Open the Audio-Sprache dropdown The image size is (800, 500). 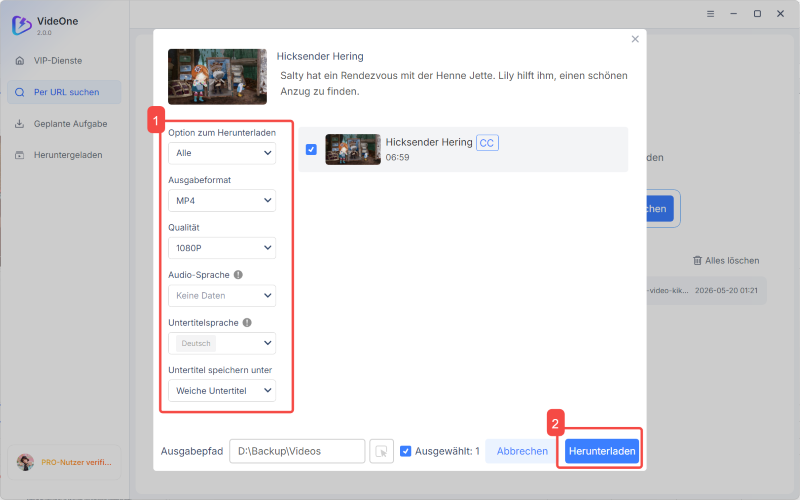(222, 295)
